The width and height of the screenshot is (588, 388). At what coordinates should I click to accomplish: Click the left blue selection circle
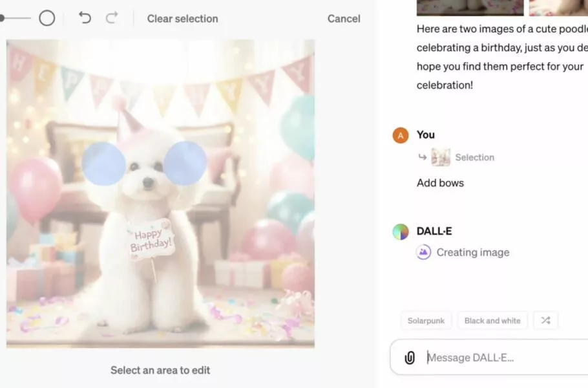pyautogui.click(x=103, y=164)
